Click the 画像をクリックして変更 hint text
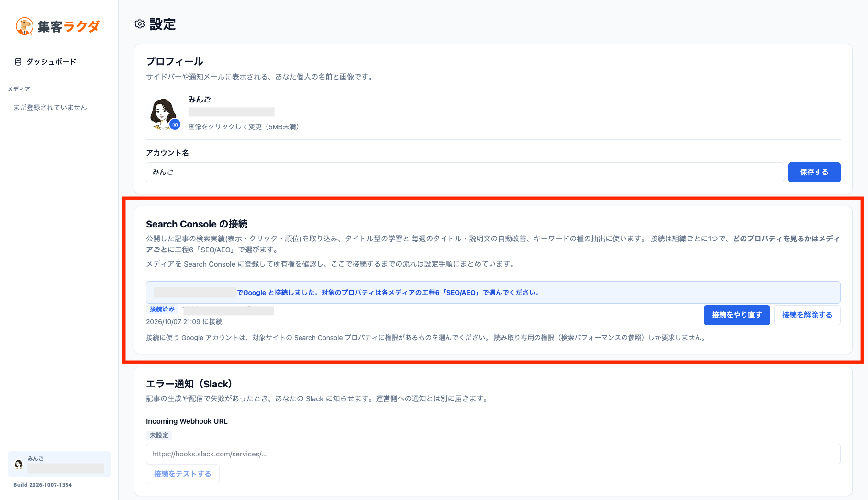Screen dimensions: 868x500 point(244,127)
